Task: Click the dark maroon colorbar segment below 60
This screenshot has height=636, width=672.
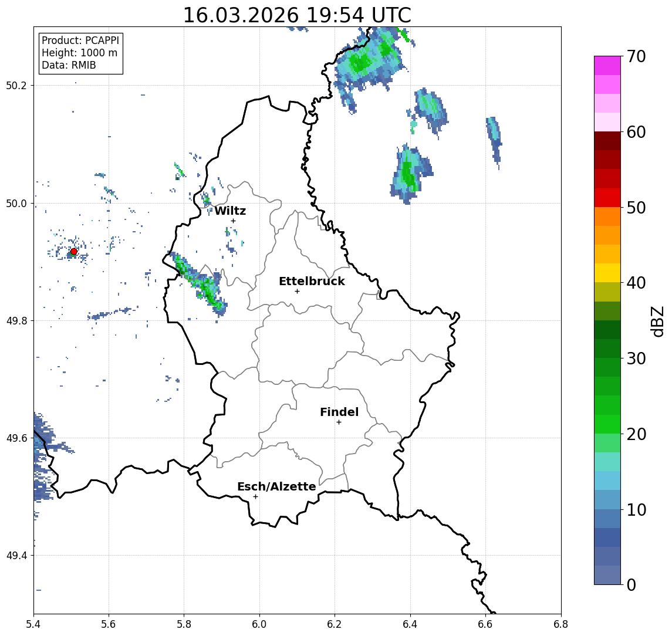Action: [x=607, y=141]
